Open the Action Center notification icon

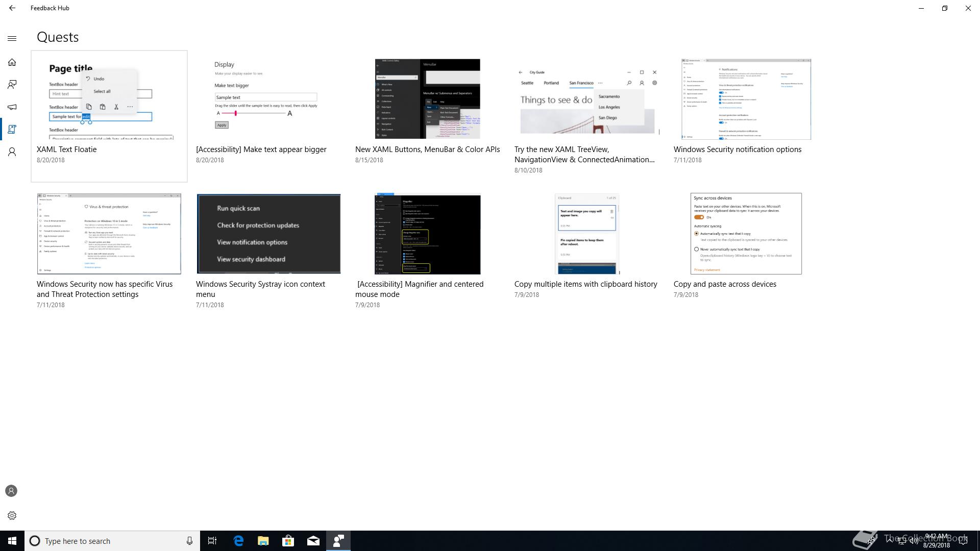pyautogui.click(x=963, y=541)
